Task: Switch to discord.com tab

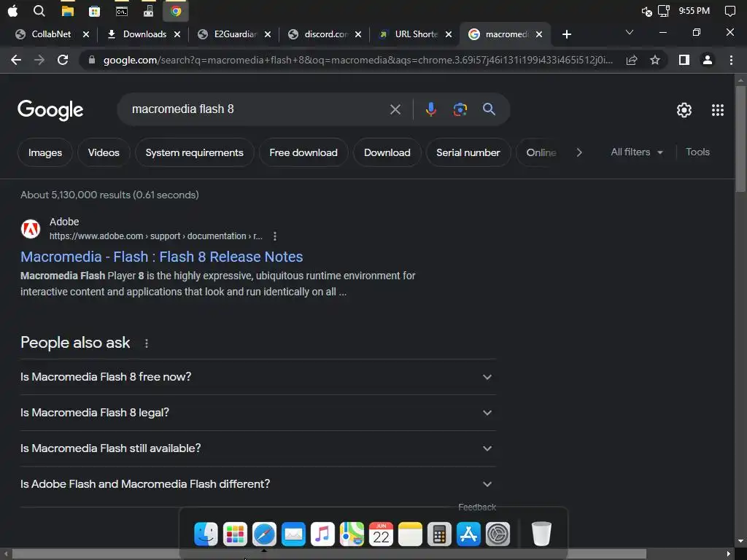Action: click(x=326, y=34)
